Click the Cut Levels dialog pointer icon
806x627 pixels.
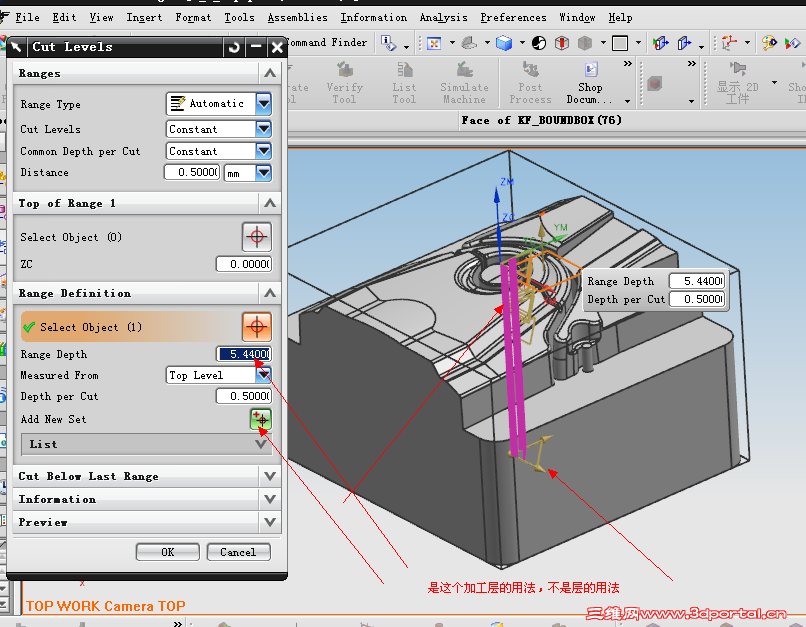pos(16,47)
